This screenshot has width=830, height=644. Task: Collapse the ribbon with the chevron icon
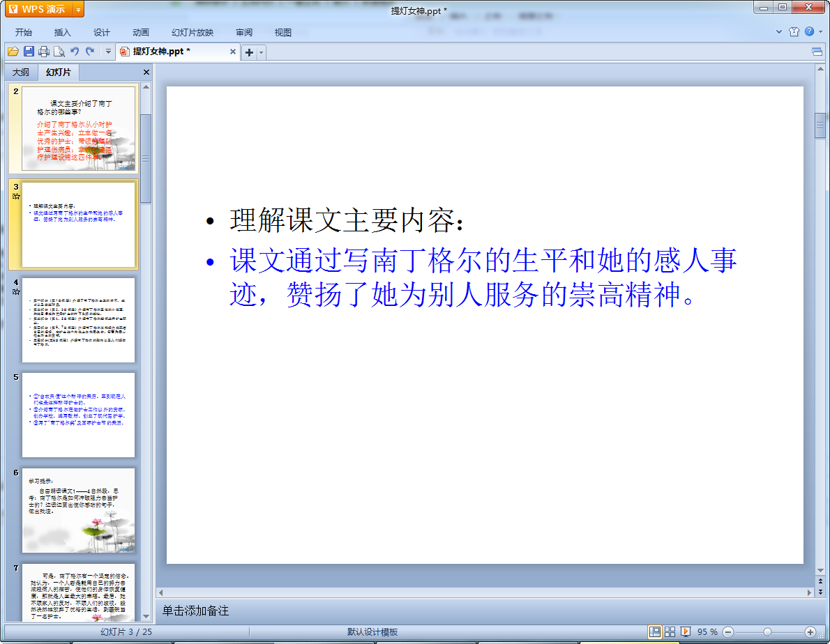(778, 32)
